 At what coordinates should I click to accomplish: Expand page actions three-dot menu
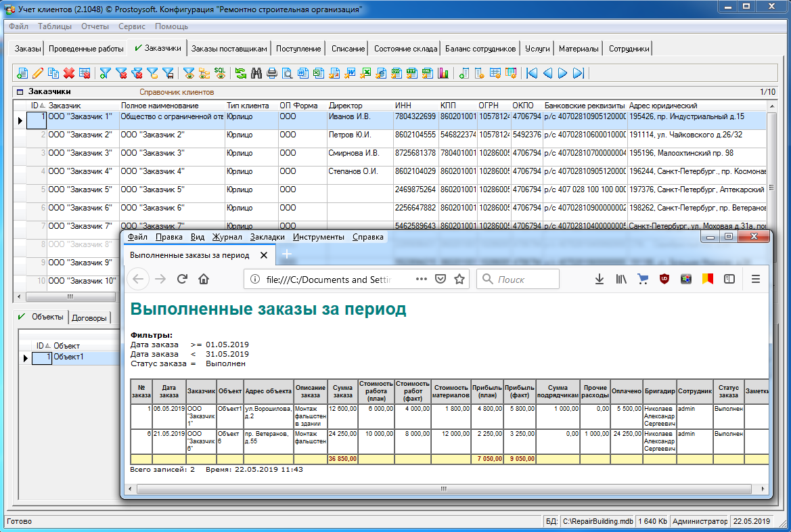420,279
